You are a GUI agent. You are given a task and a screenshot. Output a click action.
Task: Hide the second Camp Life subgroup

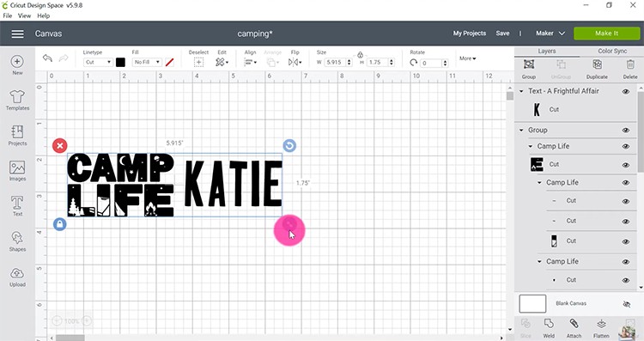[626, 183]
